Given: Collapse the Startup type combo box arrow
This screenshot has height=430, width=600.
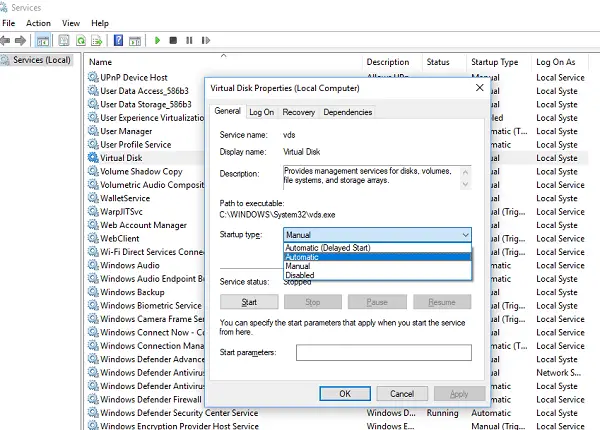Looking at the screenshot, I should [x=465, y=234].
